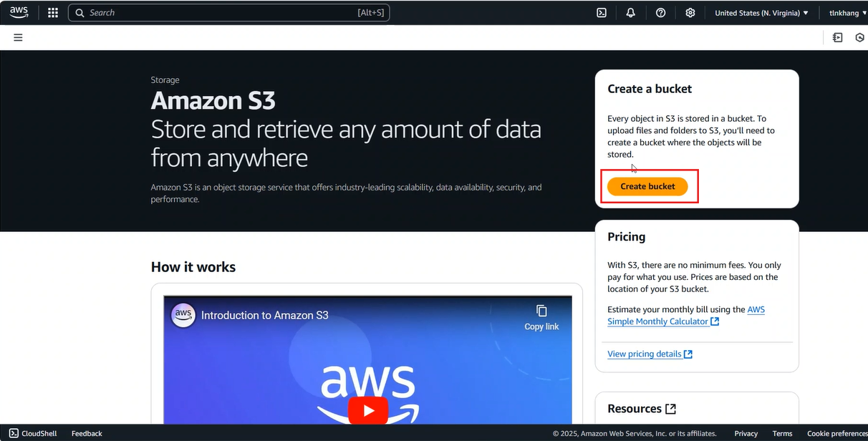Open the settings gear

[x=690, y=13]
